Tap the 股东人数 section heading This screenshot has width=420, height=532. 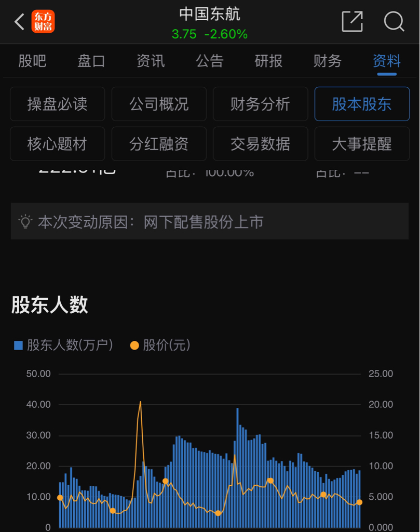50,304
